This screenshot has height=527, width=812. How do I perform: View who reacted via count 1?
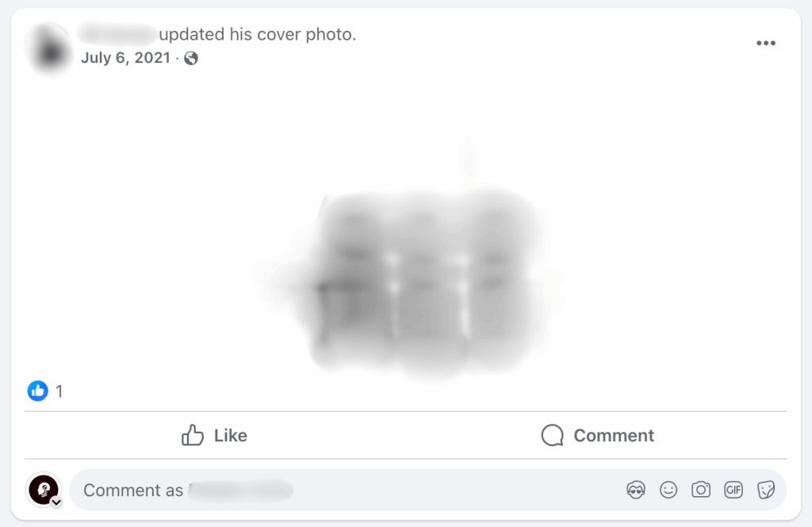[x=59, y=391]
